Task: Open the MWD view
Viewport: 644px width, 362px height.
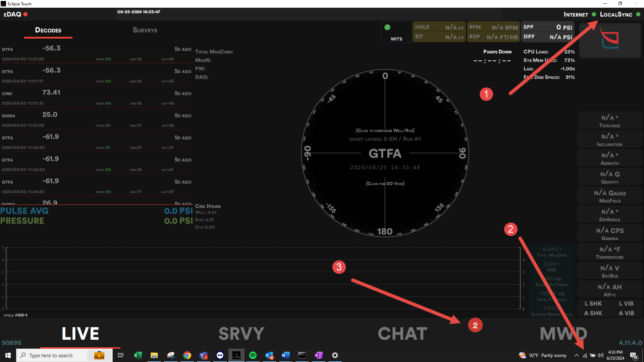Action: click(x=563, y=334)
